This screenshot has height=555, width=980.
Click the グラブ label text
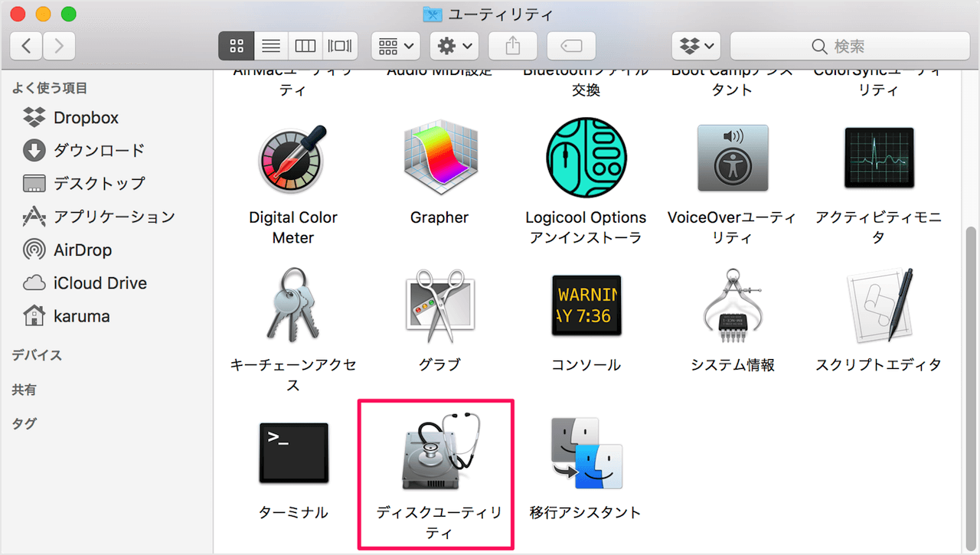point(439,365)
